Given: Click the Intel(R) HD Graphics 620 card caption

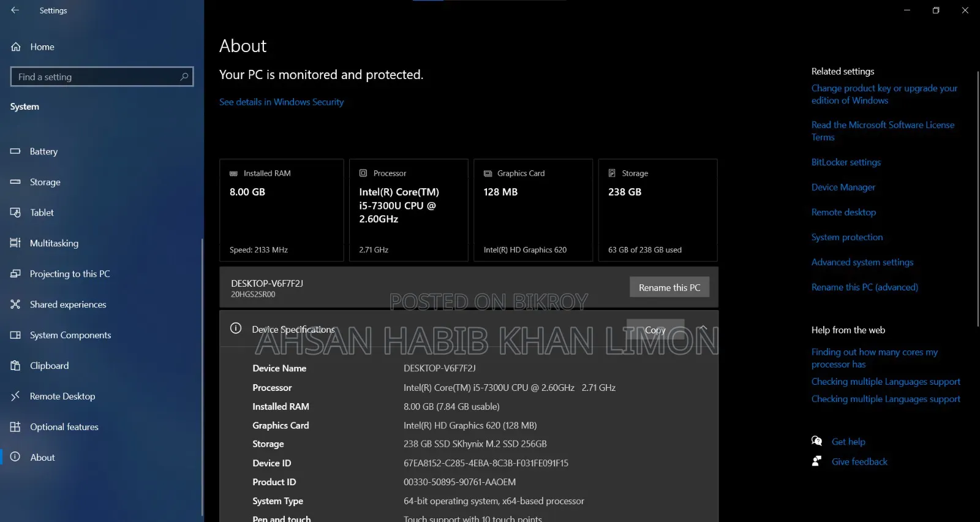Looking at the screenshot, I should pos(525,250).
